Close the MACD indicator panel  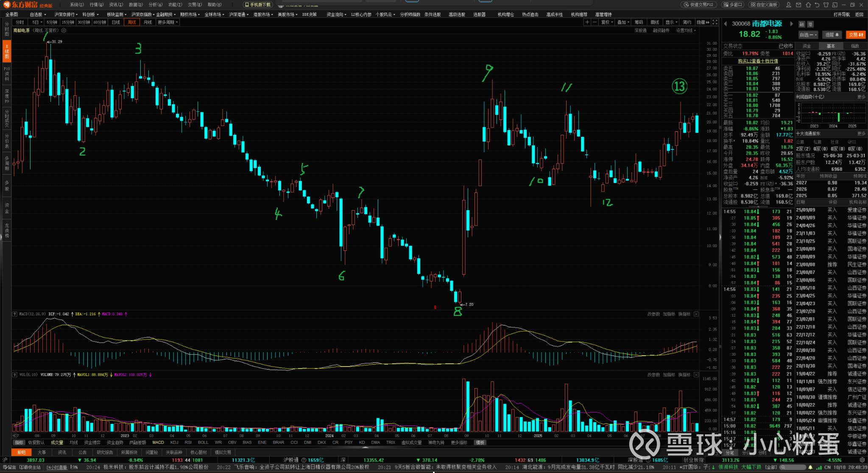click(696, 314)
